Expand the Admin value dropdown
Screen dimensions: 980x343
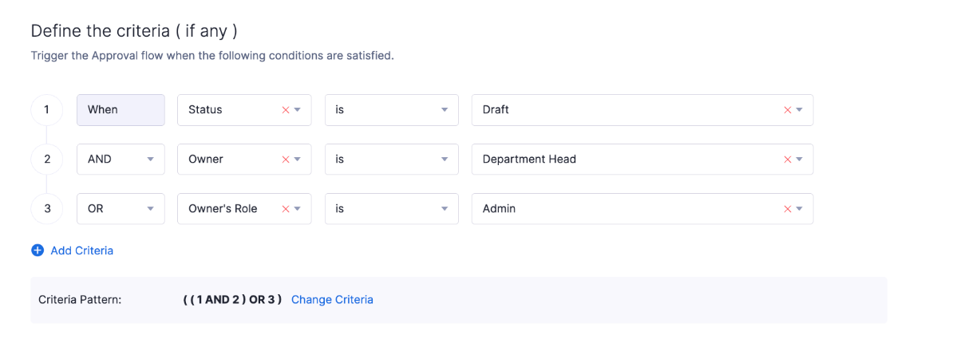pyautogui.click(x=800, y=209)
